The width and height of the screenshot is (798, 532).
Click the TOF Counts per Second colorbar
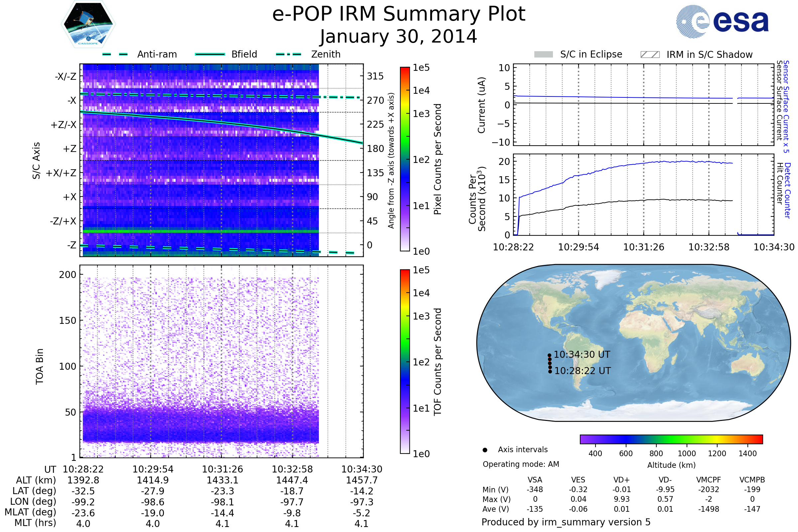(405, 361)
